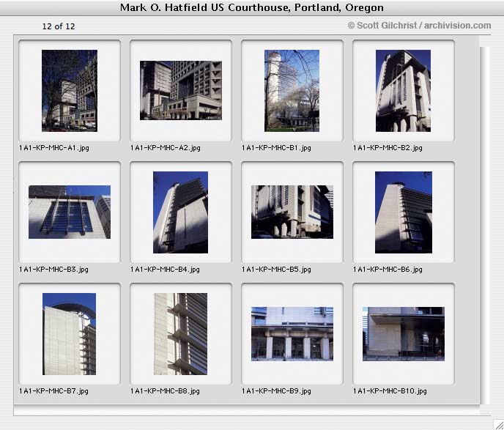This screenshot has width=504, height=430.
Task: Open thumbnail 1A1-KP-MHC-B1.jpg
Action: pos(292,91)
